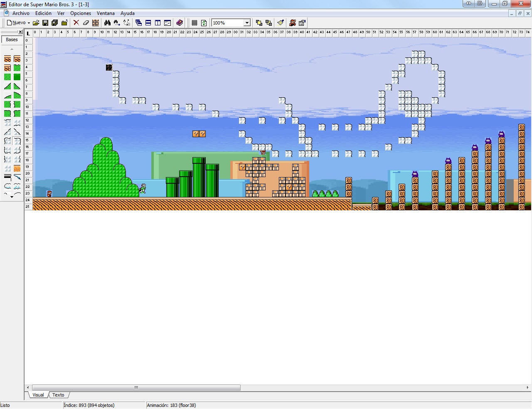Click the tile windows horizontally icon
Screen dimensions: 532x409
pyautogui.click(x=148, y=23)
